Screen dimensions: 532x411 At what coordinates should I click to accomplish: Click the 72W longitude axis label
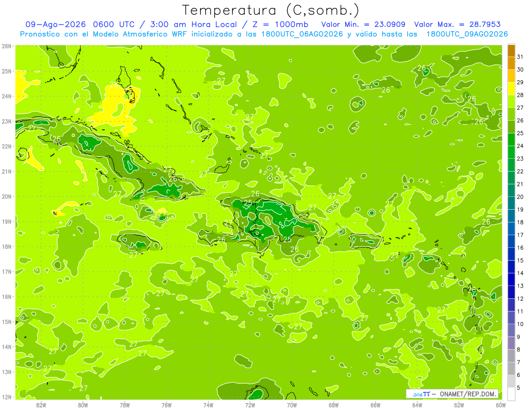pos(250,405)
